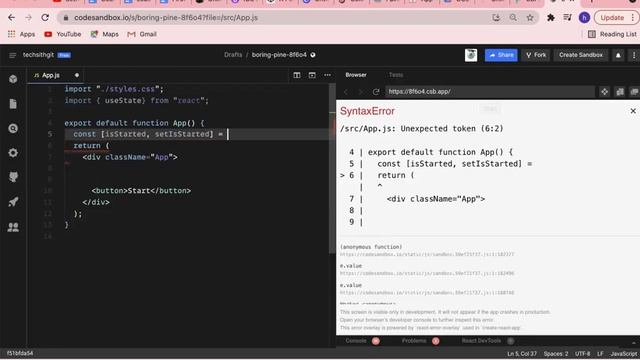Open the YouTube bookmark
The image size is (640, 360).
pos(63,34)
